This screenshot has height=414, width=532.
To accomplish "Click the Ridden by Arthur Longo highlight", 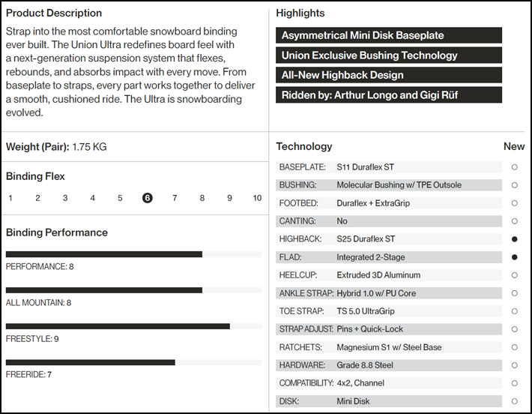I will (388, 94).
